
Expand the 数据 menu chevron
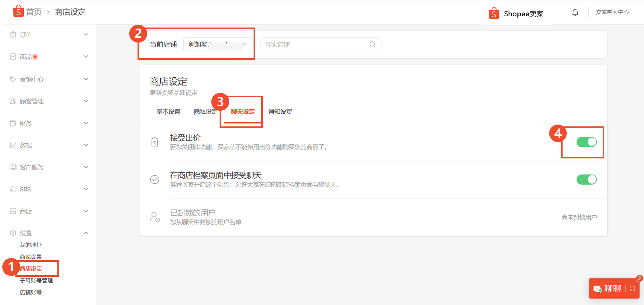[x=86, y=145]
